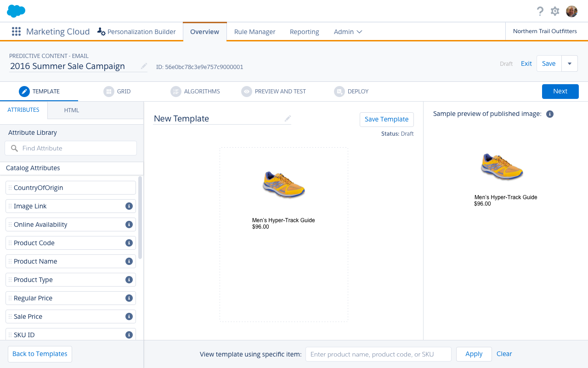Grab the drag handle of Product Name
This screenshot has height=368, width=588.
(x=10, y=261)
